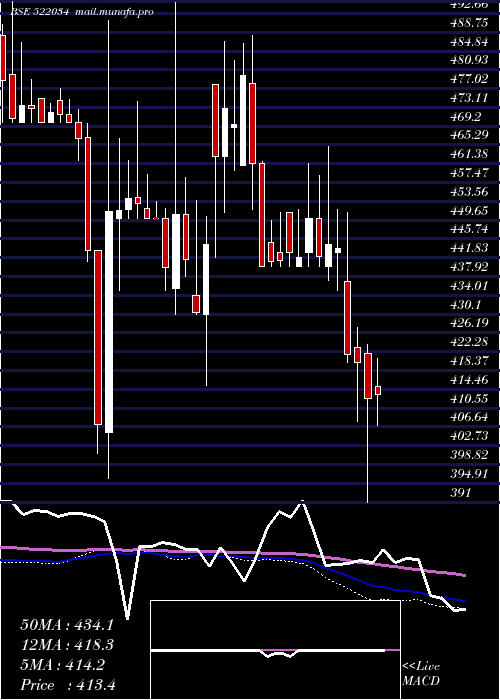Screen dimensions: 500x700
Task: Click the 434.01 price axis label
Action: point(470,286)
